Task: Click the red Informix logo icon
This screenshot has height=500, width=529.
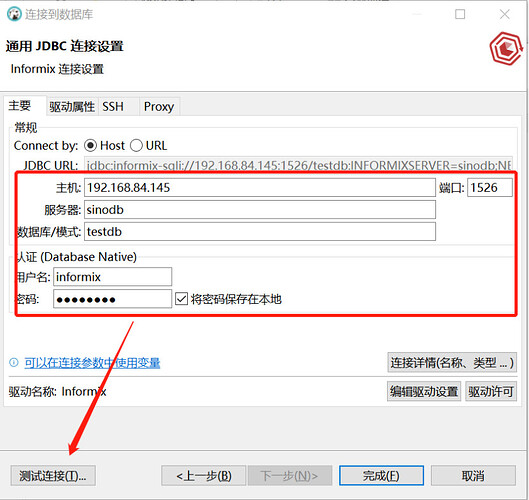Action: [506, 49]
